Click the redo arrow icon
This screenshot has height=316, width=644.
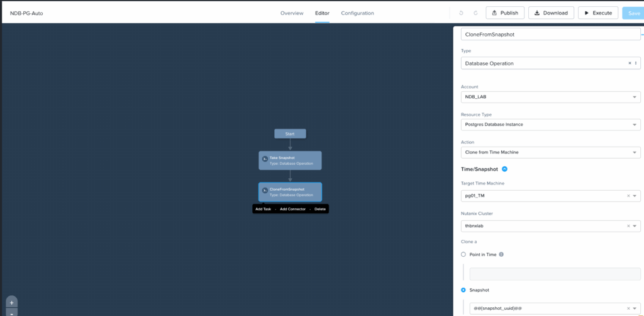(x=475, y=13)
